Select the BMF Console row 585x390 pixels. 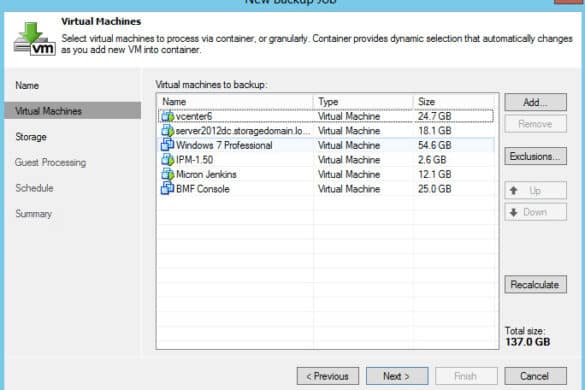[326, 189]
